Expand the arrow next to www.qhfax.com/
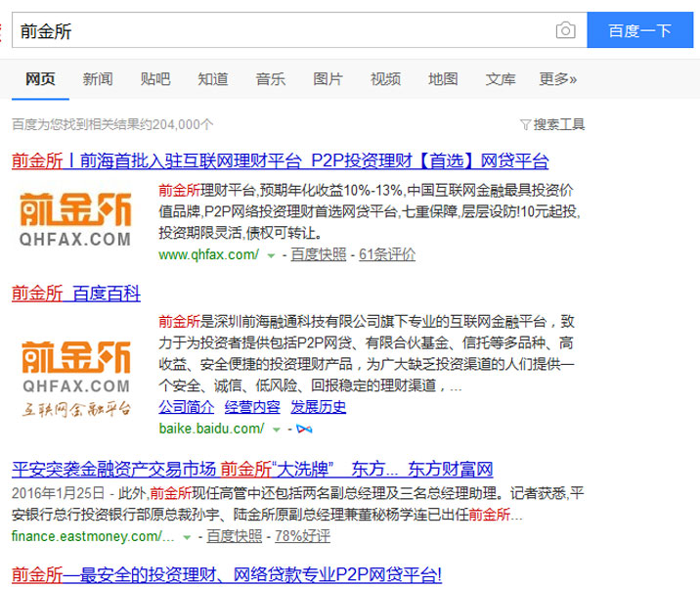This screenshot has height=589, width=700. point(271,255)
